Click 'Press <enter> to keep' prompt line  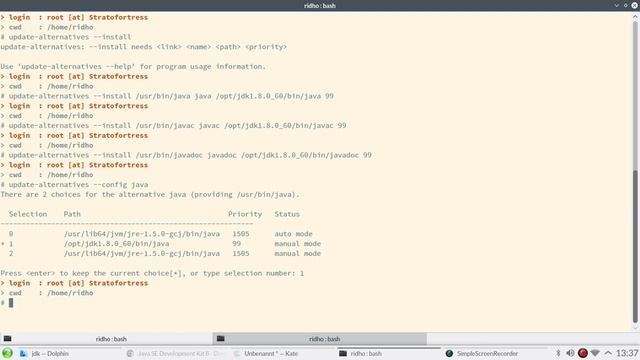coord(152,273)
